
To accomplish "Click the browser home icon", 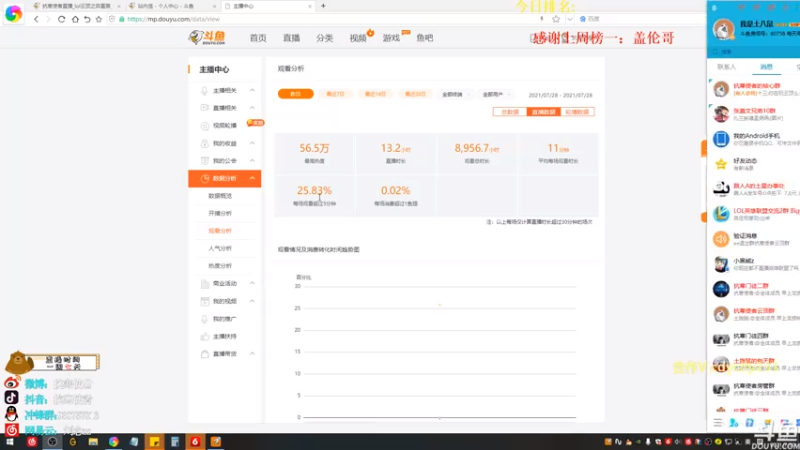I will point(75,19).
